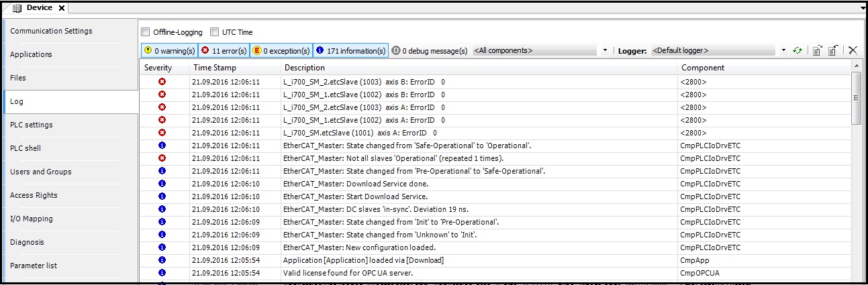The width and height of the screenshot is (868, 285).
Task: Toggle the 171 information(s) filter
Action: [x=350, y=50]
